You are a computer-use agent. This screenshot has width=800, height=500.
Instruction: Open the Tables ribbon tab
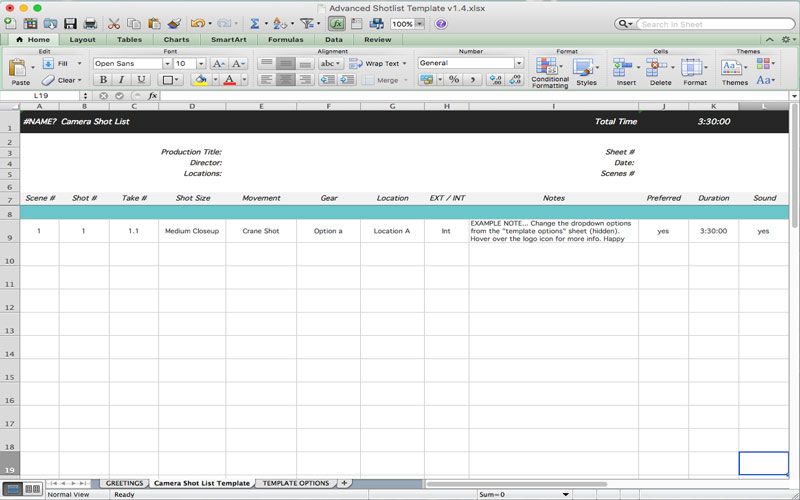(x=130, y=39)
